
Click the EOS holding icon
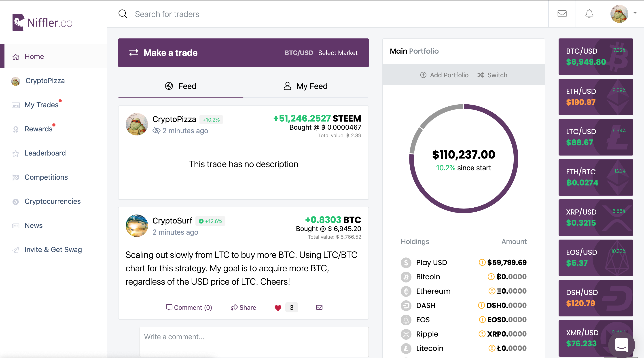tap(406, 320)
